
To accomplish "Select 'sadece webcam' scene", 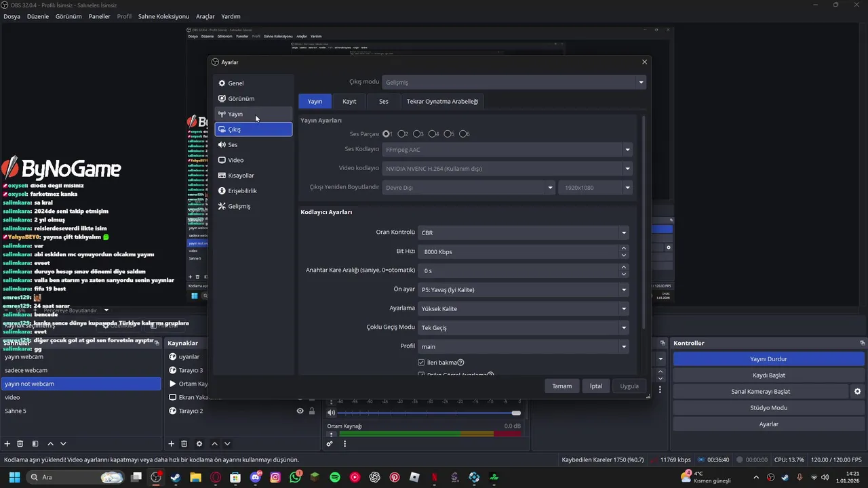I will [81, 370].
